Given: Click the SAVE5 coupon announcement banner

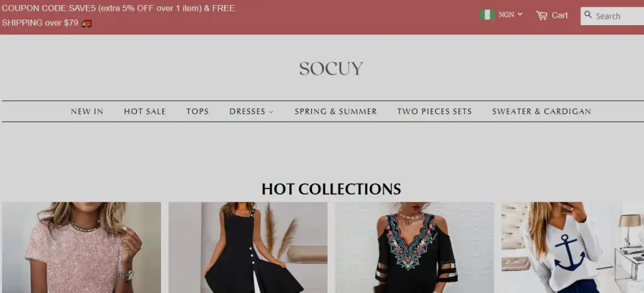Looking at the screenshot, I should [x=118, y=16].
